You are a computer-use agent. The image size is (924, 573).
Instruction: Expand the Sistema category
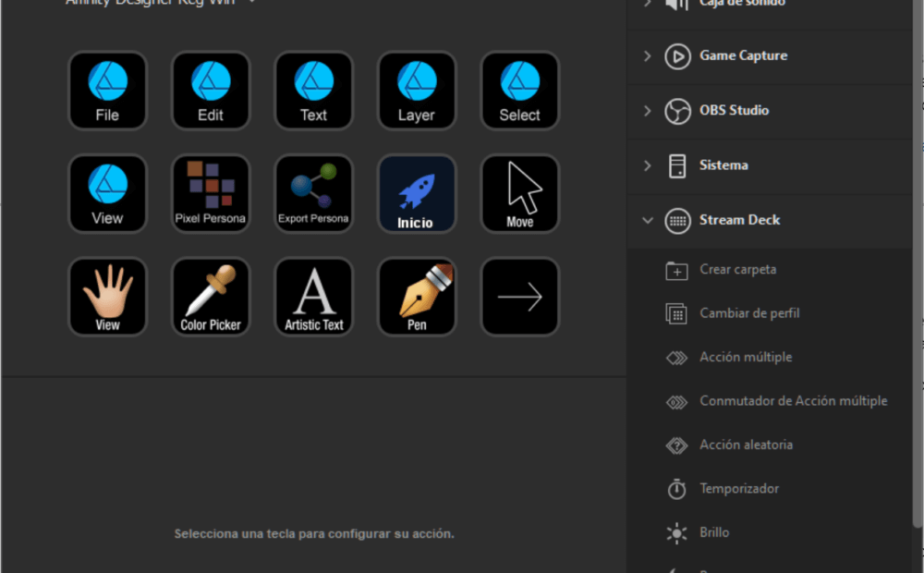click(647, 165)
